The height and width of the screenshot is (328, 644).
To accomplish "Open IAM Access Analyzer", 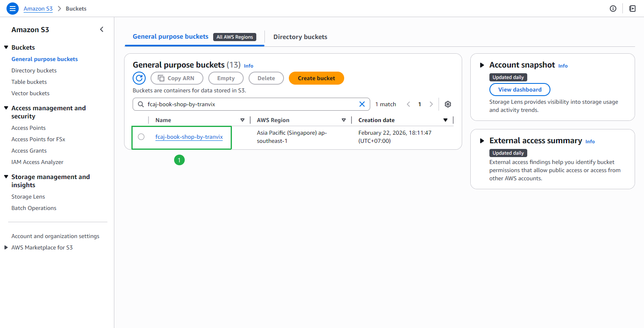I will pos(37,162).
